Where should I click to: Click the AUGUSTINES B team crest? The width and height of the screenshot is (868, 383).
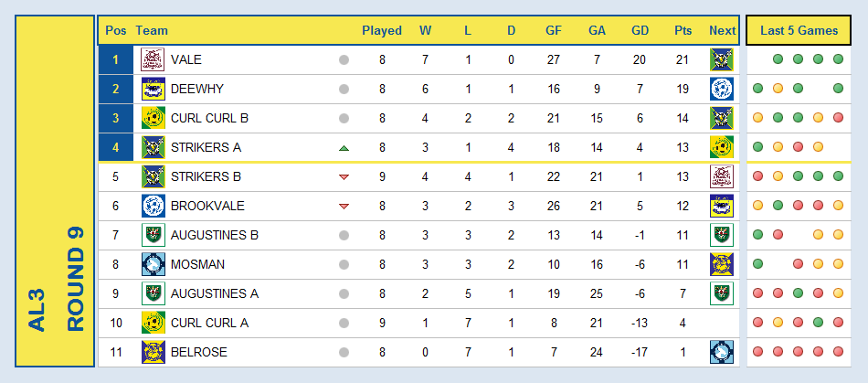tap(153, 235)
